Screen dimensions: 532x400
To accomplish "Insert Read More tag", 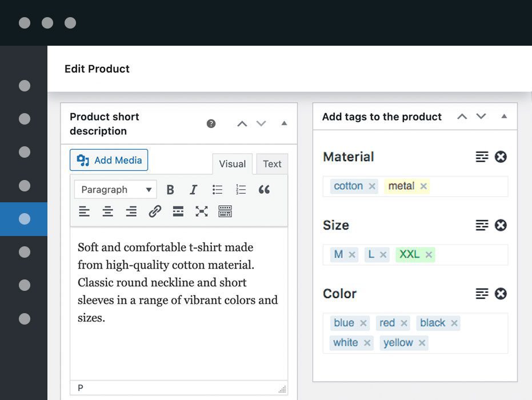I will [x=178, y=211].
